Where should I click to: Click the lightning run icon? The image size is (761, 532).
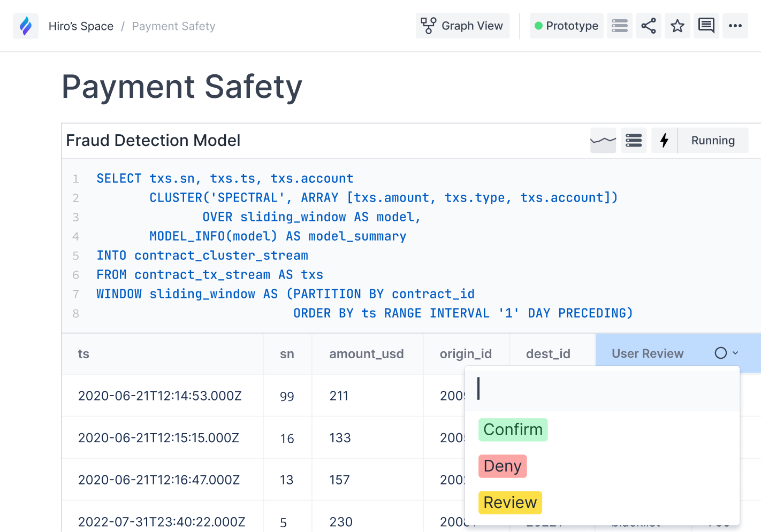664,140
